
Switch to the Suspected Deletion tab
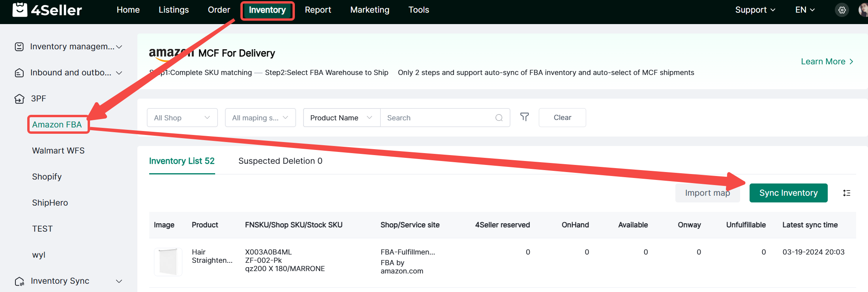pos(280,161)
